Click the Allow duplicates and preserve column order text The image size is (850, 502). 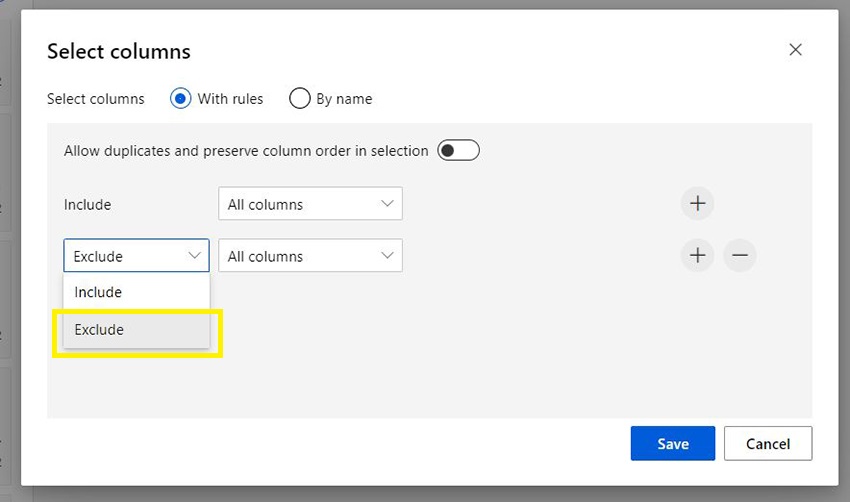[x=246, y=151]
